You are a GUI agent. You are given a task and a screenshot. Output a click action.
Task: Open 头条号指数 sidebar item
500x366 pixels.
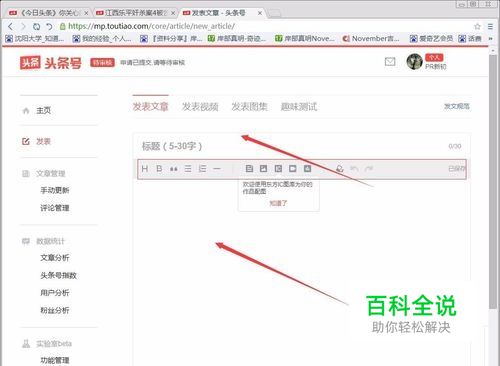pyautogui.click(x=58, y=275)
